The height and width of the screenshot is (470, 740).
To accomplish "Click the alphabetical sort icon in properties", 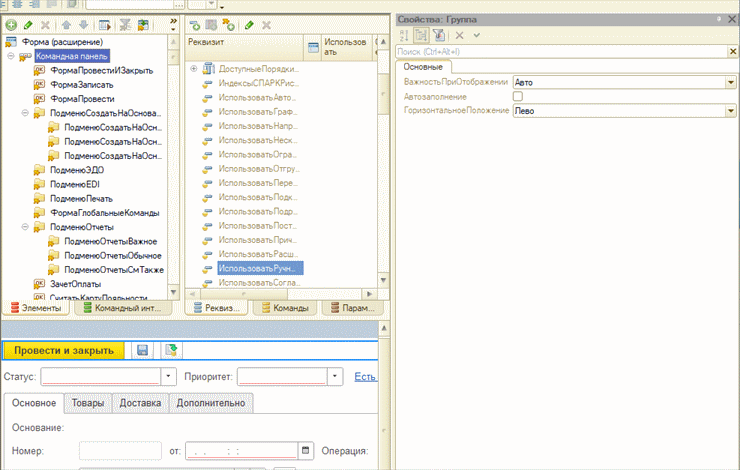I will (x=404, y=35).
